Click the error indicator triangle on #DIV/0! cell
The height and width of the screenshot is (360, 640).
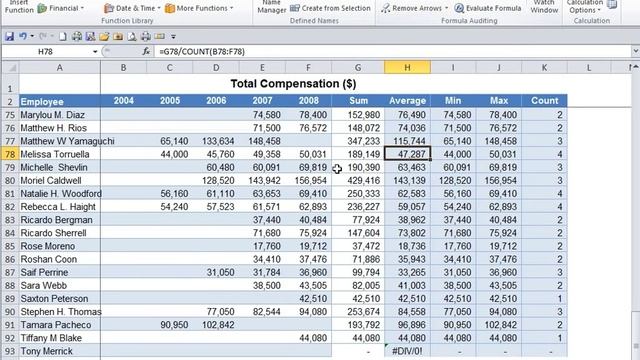pyautogui.click(x=386, y=346)
